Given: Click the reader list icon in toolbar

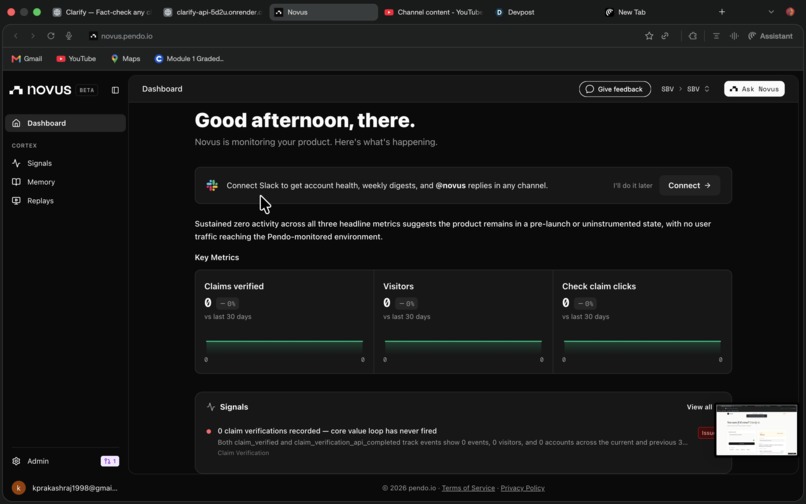Looking at the screenshot, I should (x=716, y=36).
